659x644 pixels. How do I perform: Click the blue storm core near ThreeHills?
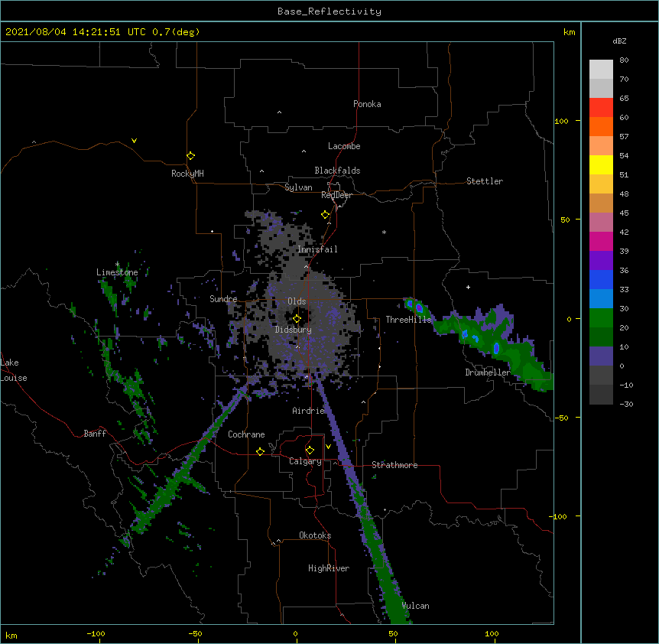coord(419,307)
